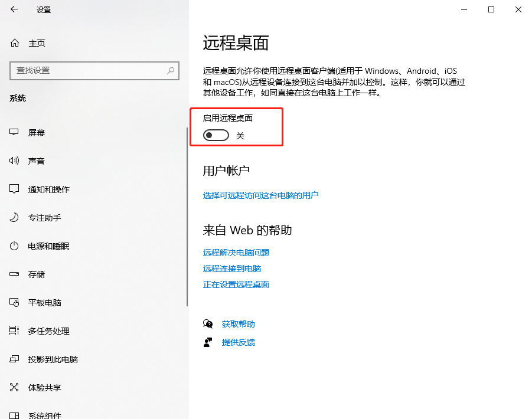Click the 设置 window title
The image size is (532, 419).
pyautogui.click(x=44, y=10)
